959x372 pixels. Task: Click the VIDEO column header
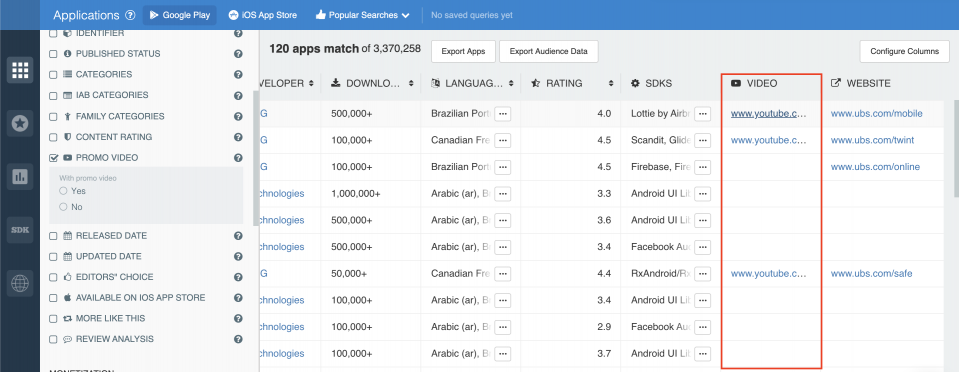pos(754,83)
